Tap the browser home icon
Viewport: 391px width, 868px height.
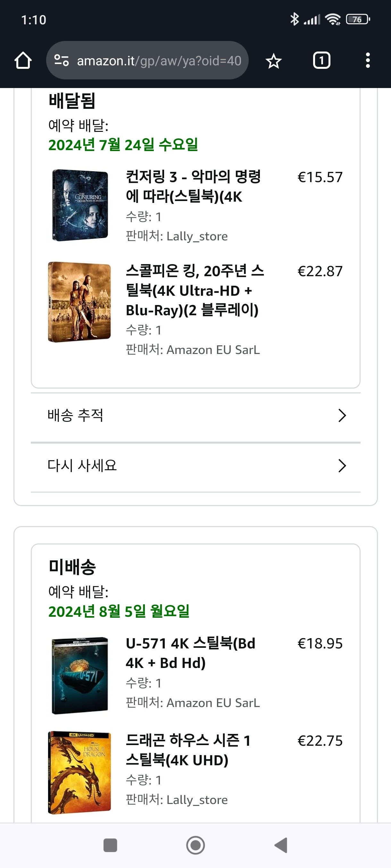tap(23, 61)
